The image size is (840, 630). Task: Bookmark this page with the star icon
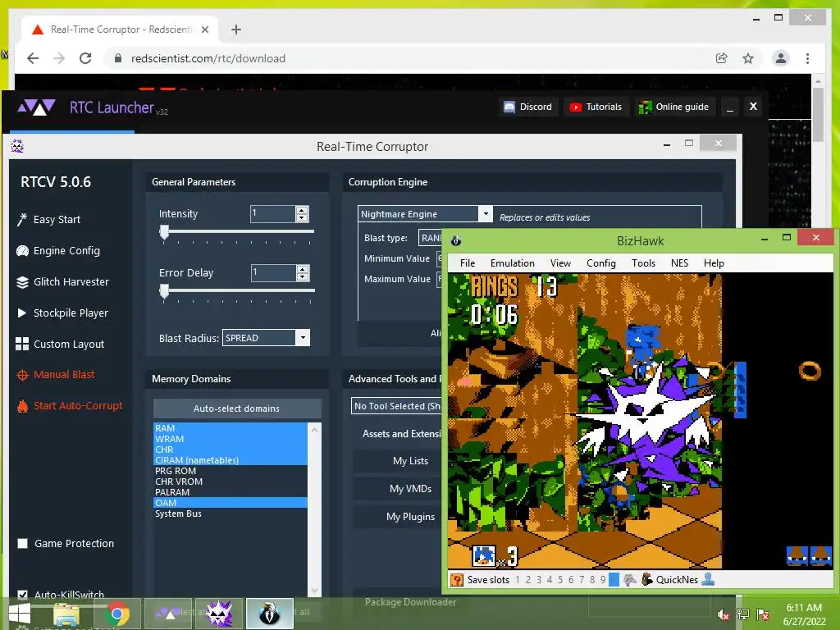pos(748,58)
